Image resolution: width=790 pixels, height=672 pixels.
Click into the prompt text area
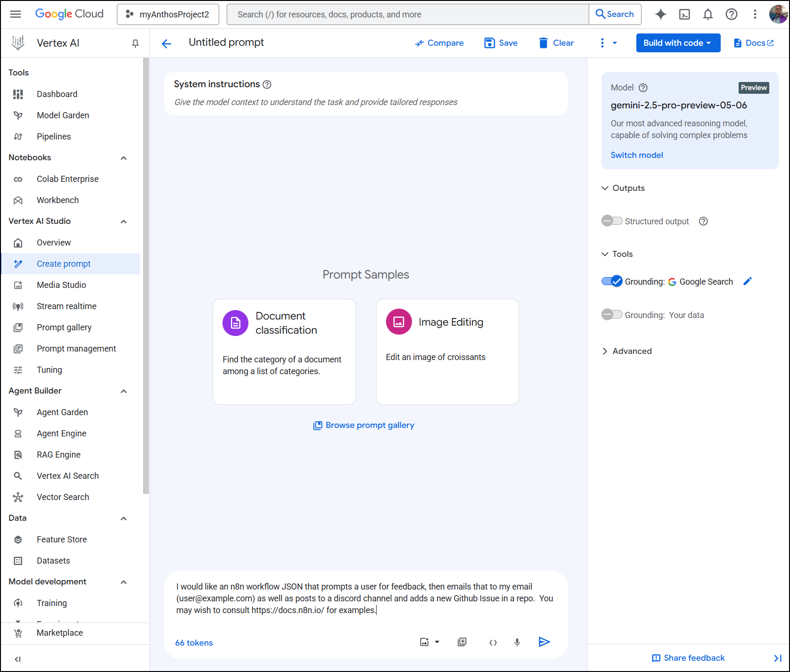tap(366, 598)
